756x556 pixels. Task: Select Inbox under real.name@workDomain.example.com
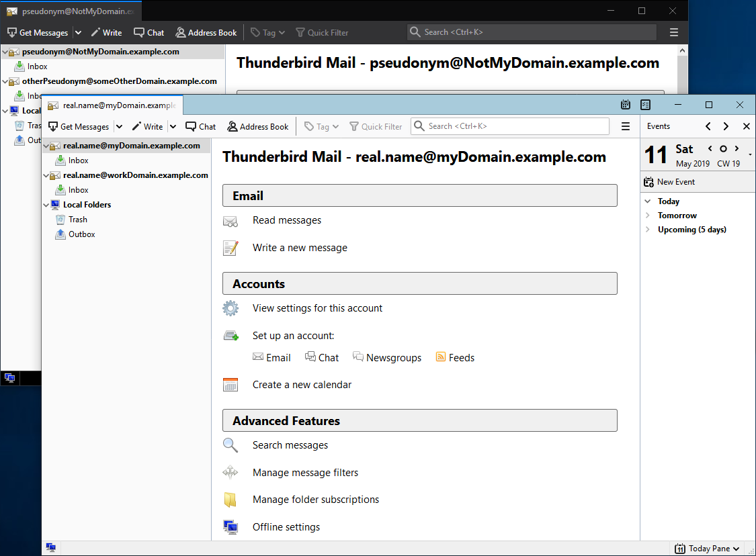(x=78, y=190)
